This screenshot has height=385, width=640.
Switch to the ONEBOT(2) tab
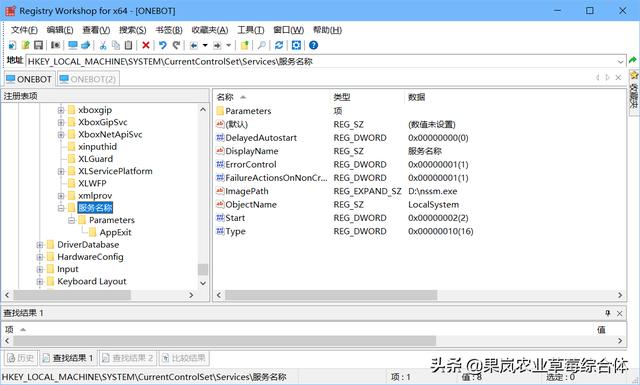point(88,79)
